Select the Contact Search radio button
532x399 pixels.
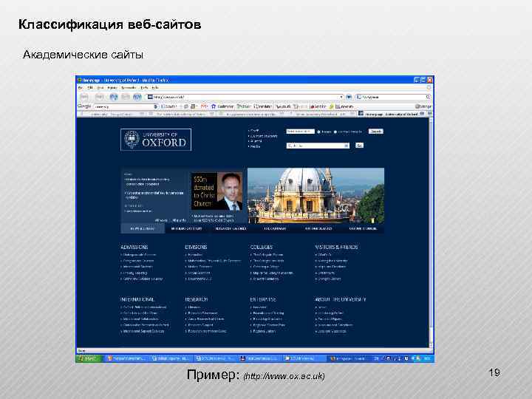335,132
